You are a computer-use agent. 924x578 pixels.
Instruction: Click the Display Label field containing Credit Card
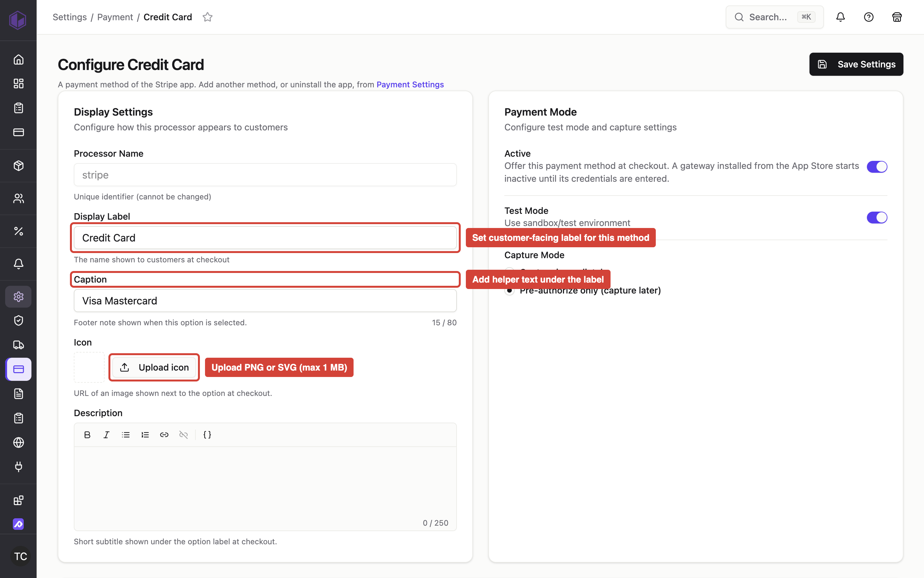265,238
